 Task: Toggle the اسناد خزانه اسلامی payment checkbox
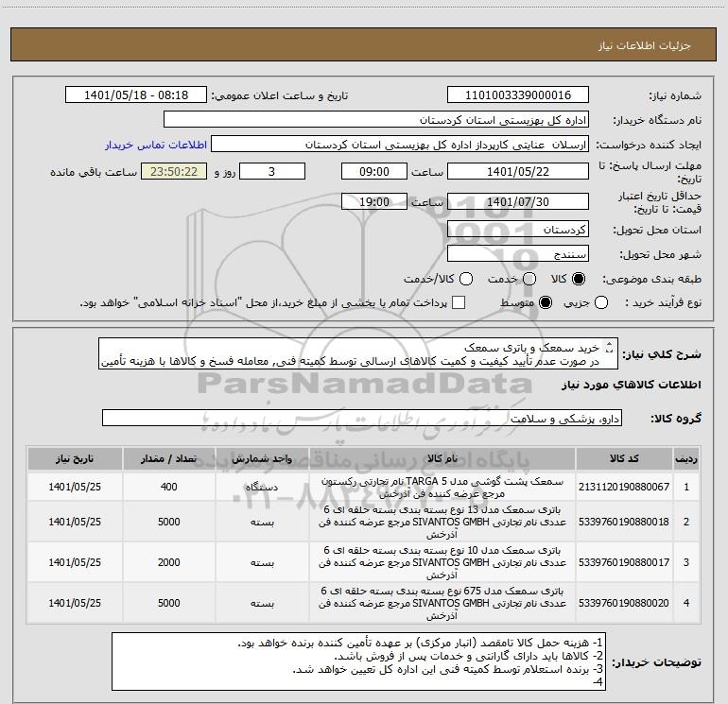(459, 302)
